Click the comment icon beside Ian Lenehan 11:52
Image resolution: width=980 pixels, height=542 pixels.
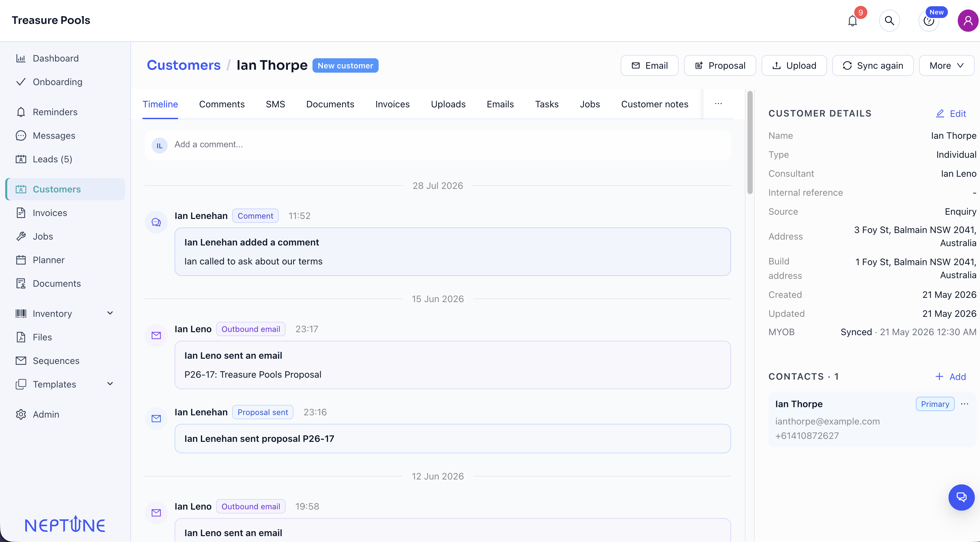[156, 222]
